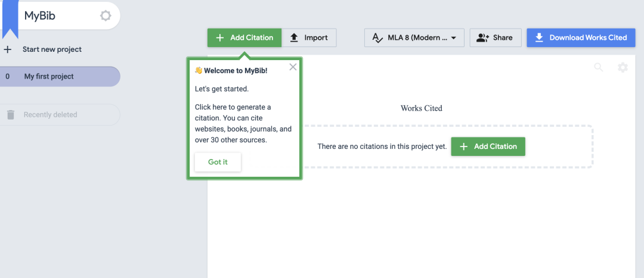The image size is (644, 278).
Task: Click the 'There are no citations' message
Action: tap(382, 146)
